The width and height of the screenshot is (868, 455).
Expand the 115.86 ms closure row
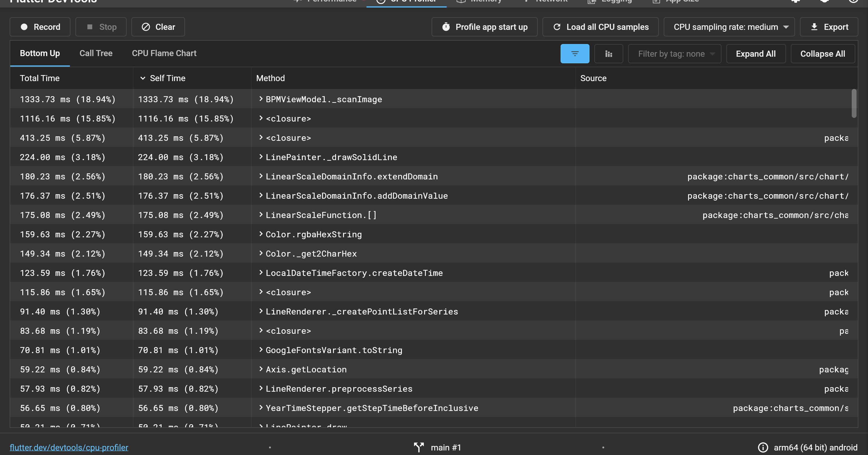click(260, 292)
